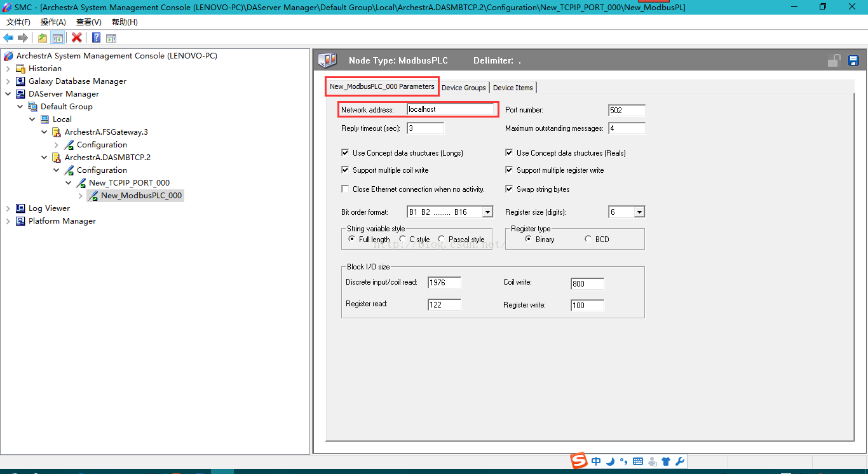Click the save configuration floppy disk icon
Screen dimensions: 868x474
click(853, 60)
